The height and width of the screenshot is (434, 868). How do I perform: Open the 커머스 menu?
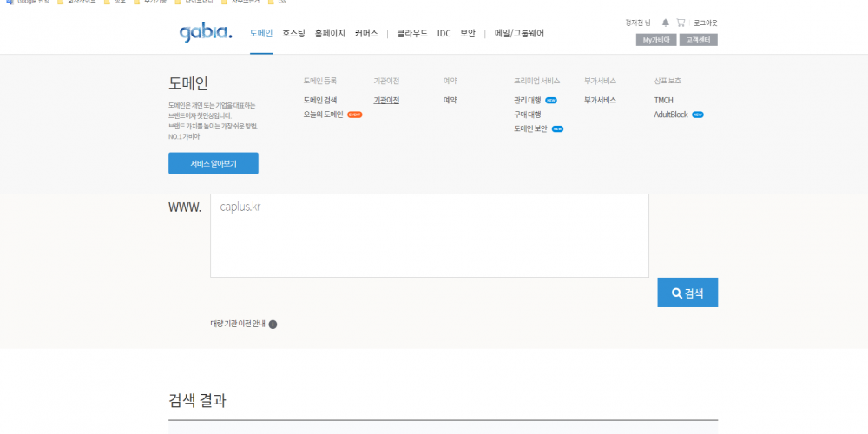[x=366, y=33]
